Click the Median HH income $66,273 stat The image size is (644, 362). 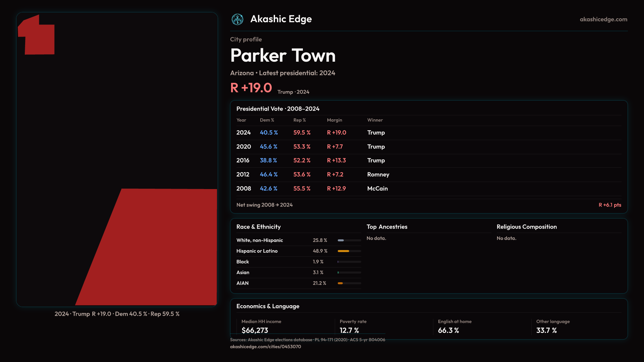[x=255, y=330]
